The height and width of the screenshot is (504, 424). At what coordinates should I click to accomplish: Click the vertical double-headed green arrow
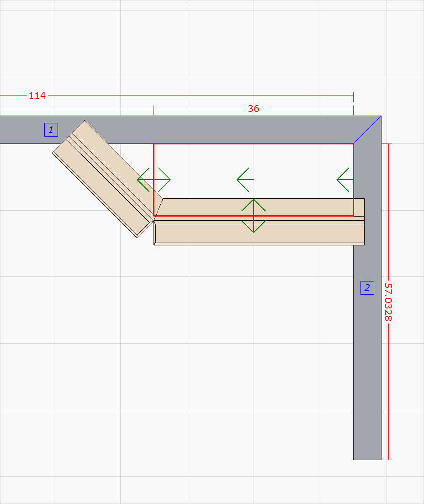tap(254, 215)
